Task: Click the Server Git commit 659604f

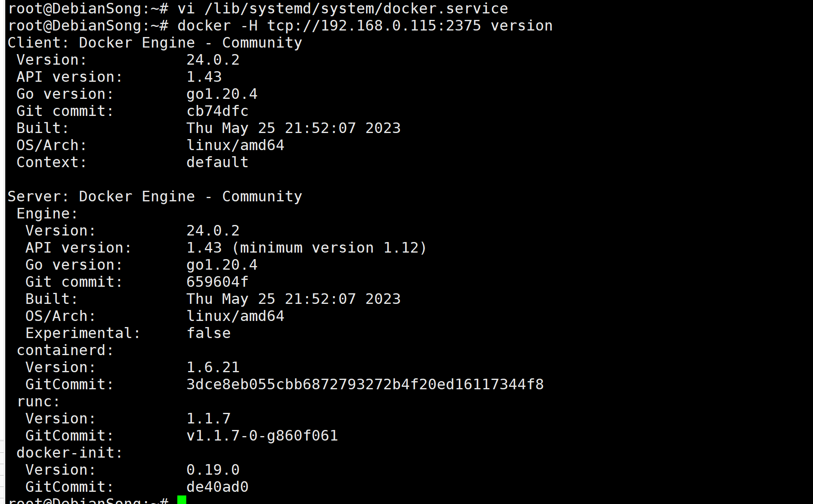Action: 217,282
